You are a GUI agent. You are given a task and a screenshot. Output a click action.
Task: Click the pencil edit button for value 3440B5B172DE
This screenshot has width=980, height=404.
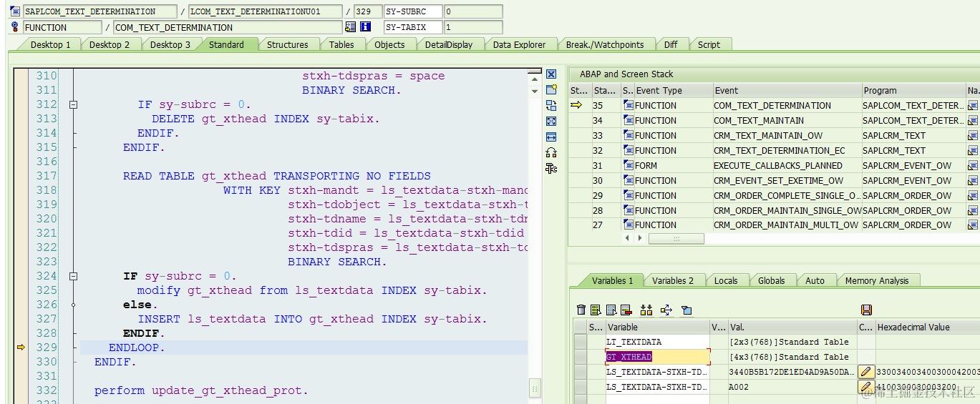[866, 372]
